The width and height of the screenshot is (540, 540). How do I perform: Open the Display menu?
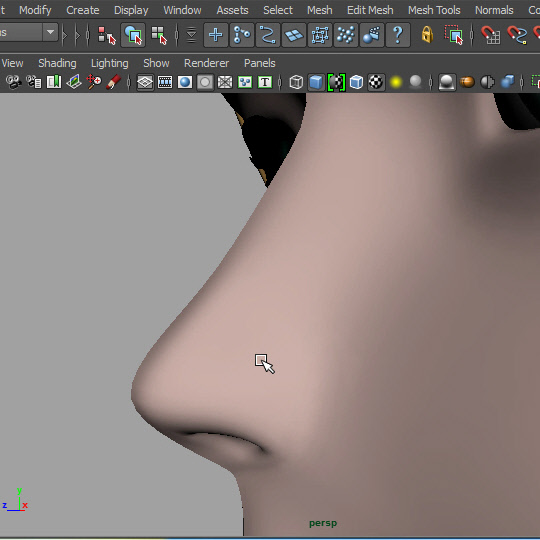tap(131, 10)
